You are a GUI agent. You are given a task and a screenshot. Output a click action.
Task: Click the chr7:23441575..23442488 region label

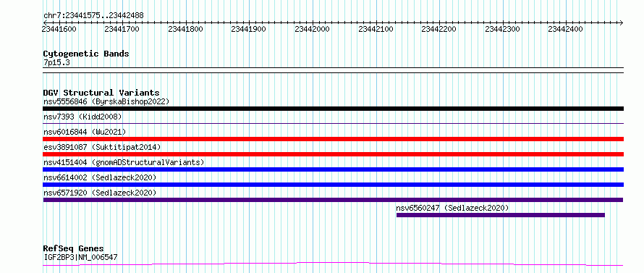(x=93, y=16)
